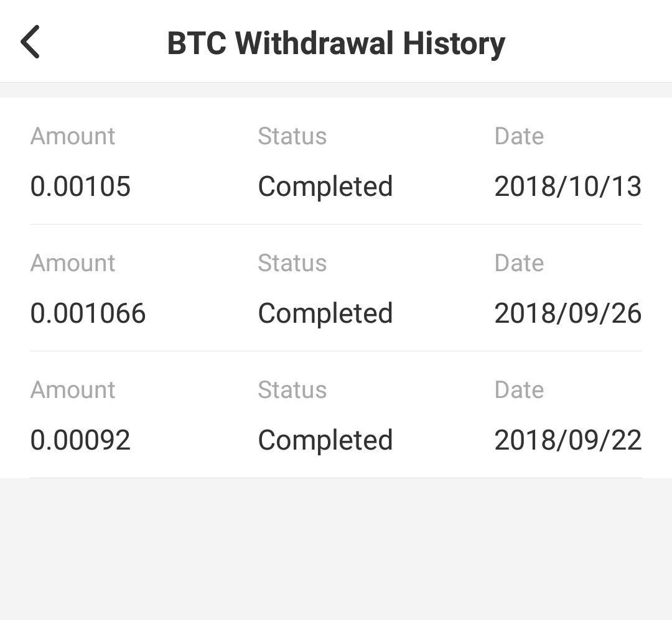Open the 2018/09/26 withdrawal date
The image size is (672, 620).
(567, 313)
